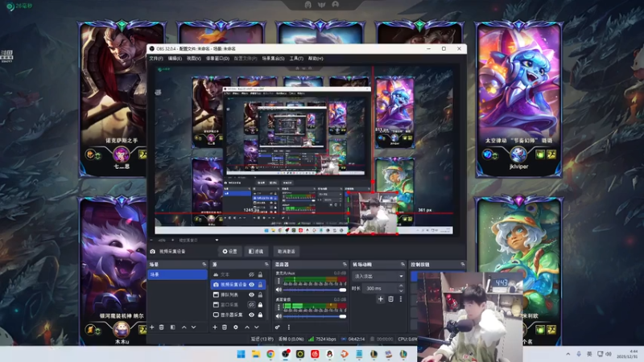Toggle visibility of 排队列表 source
Screen dimensions: 644x362
[x=251, y=294]
